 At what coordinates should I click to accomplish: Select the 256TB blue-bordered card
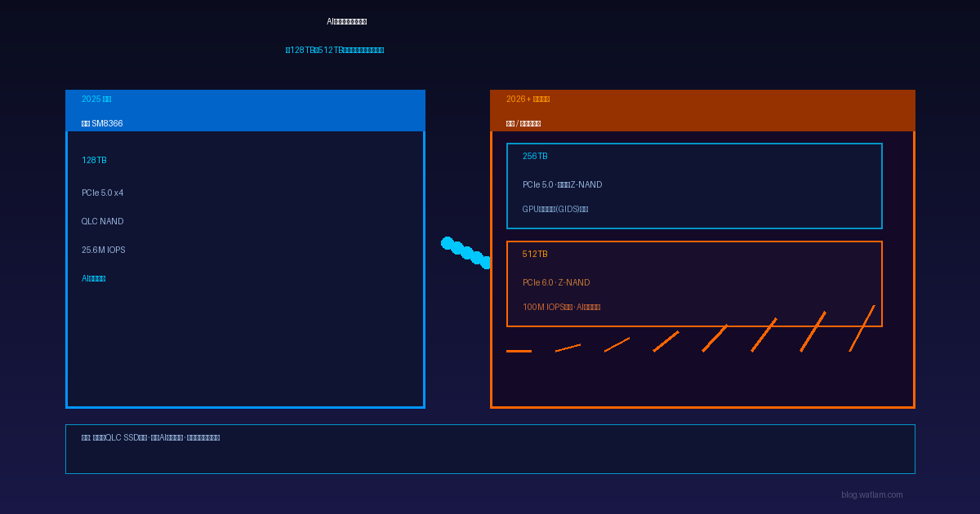(x=694, y=186)
